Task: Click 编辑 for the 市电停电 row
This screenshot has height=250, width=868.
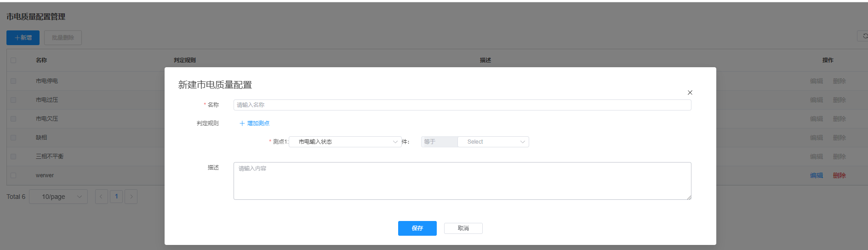Action: pos(817,81)
